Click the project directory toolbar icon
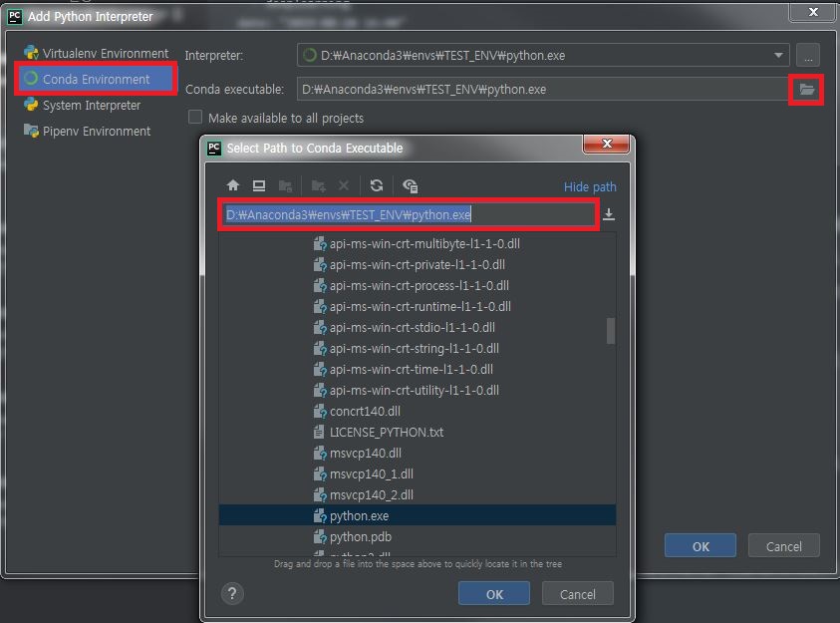Viewport: 840px width, 623px height. (286, 185)
